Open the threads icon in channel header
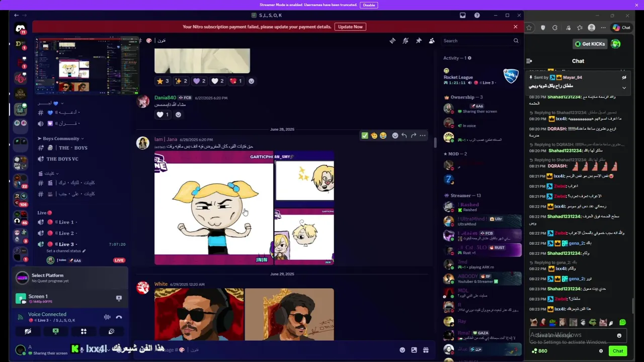Screen dimensions: 644x362 coord(392,41)
